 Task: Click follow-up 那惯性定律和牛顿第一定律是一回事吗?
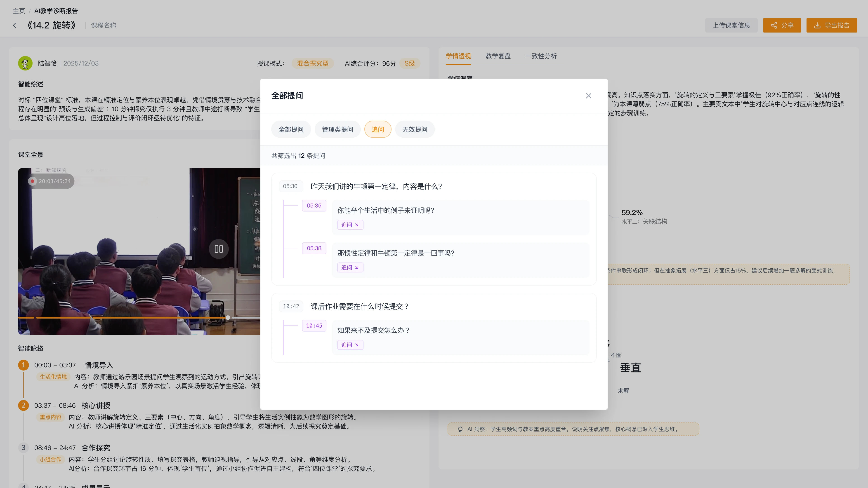[396, 253]
